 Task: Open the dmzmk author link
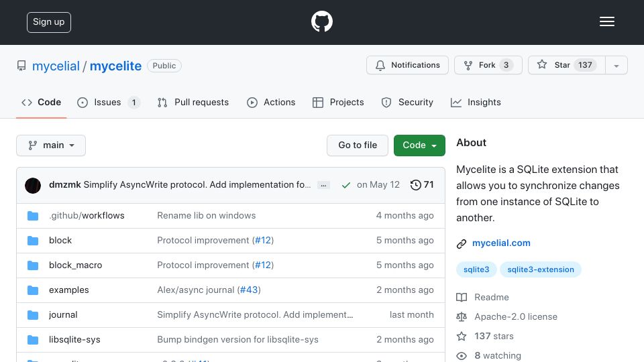click(65, 185)
